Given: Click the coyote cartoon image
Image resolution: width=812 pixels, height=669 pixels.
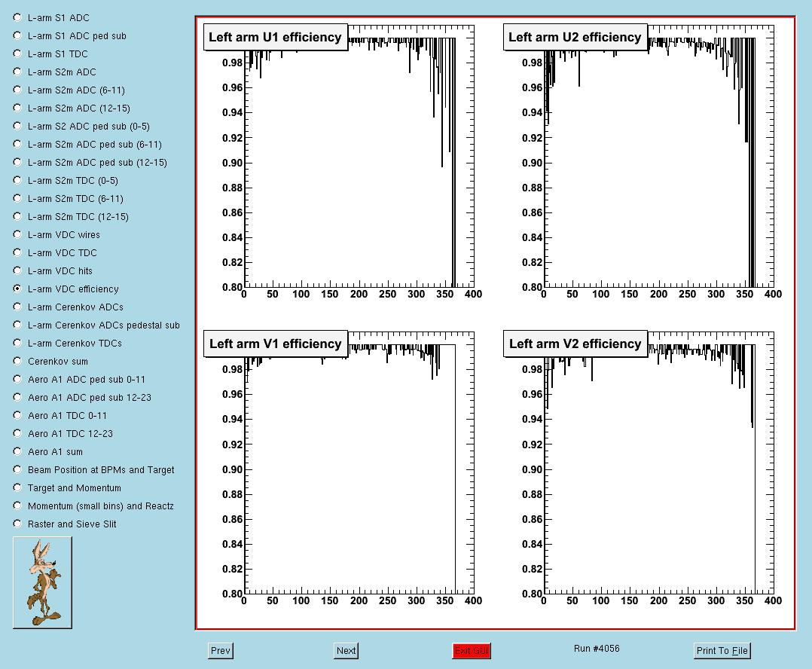Looking at the screenshot, I should [42, 582].
